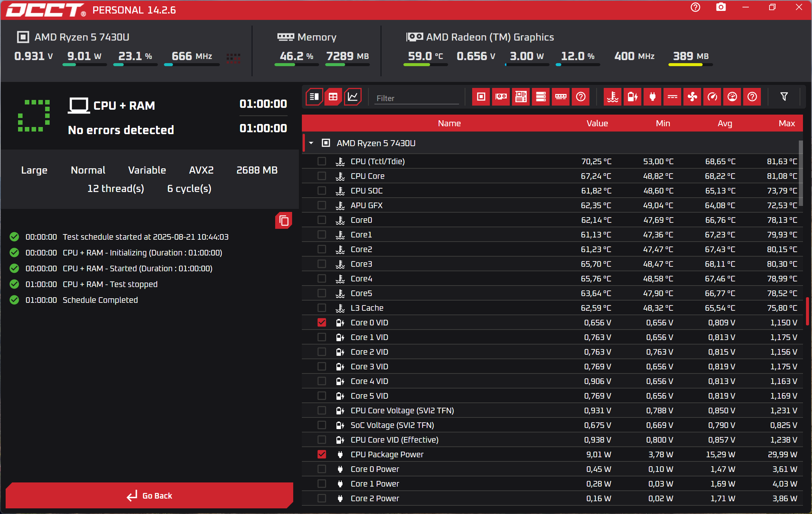This screenshot has width=812, height=514.
Task: Switch to graph view mode
Action: [353, 97]
